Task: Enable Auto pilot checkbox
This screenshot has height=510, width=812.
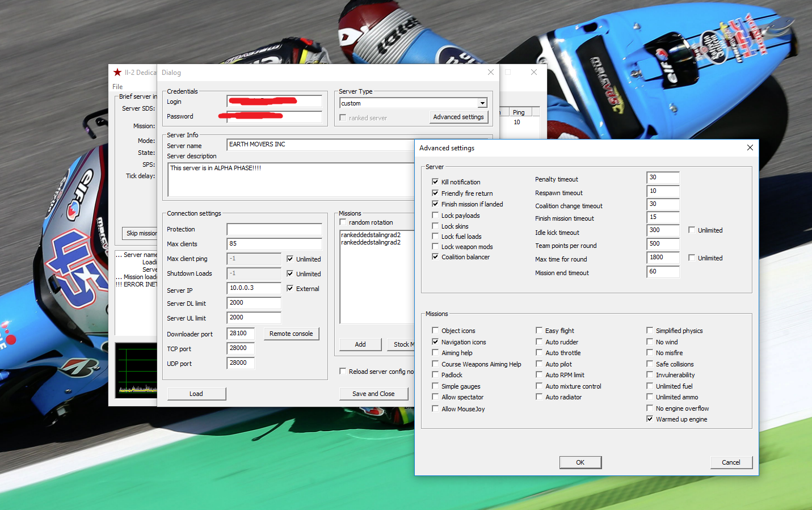Action: coord(539,364)
